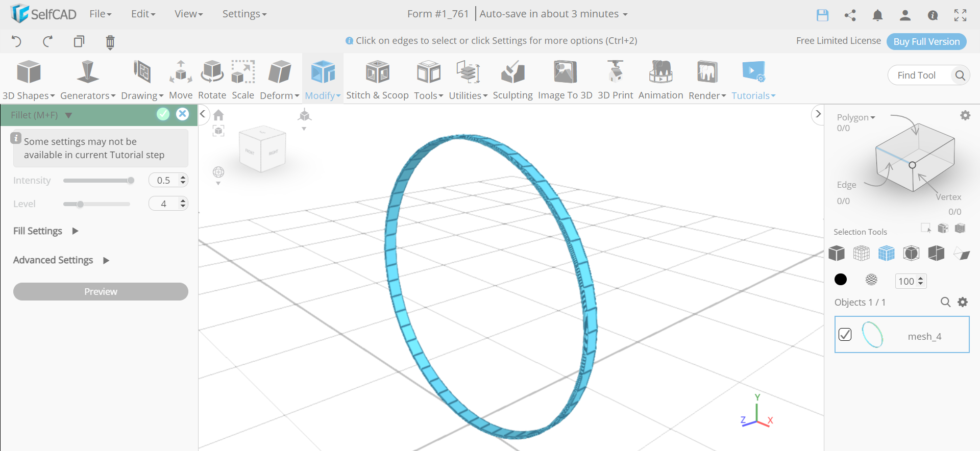Toggle the textured sphere material option
980x451 pixels.
tap(872, 280)
